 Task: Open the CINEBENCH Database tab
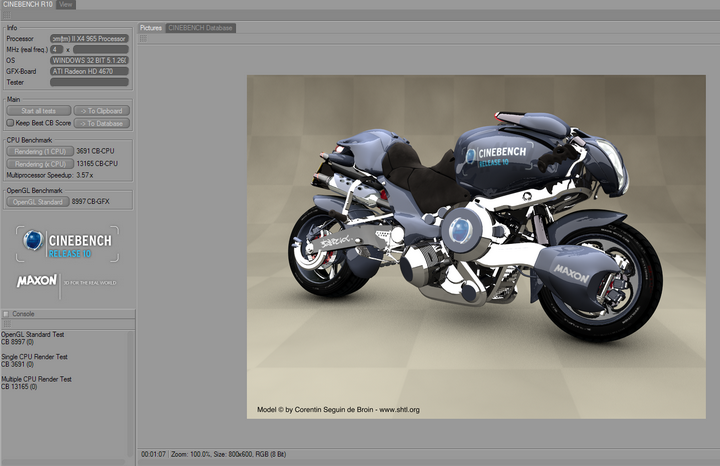[x=201, y=28]
